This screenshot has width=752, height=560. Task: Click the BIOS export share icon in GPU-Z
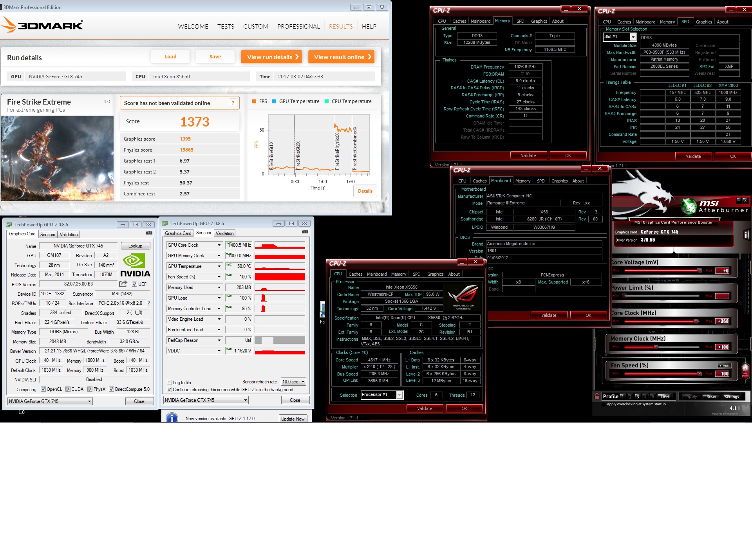pyautogui.click(x=123, y=284)
